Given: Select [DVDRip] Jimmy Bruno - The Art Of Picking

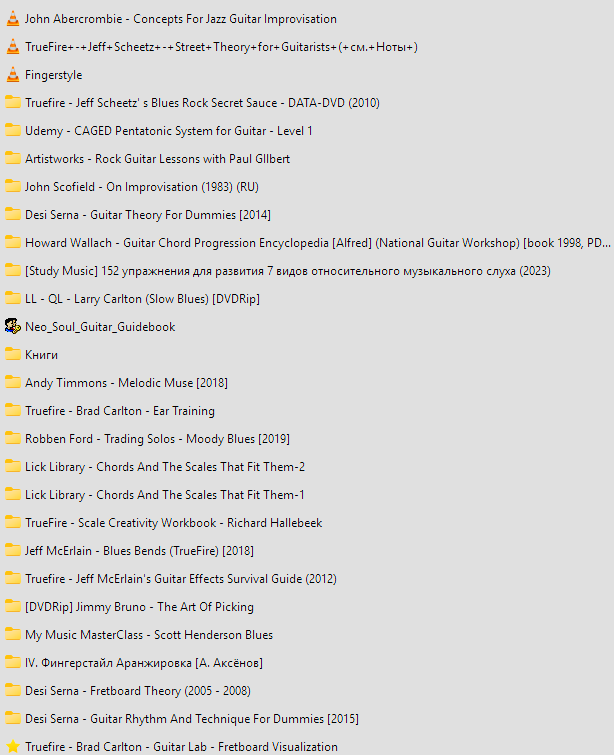Looking at the screenshot, I should coord(139,607).
